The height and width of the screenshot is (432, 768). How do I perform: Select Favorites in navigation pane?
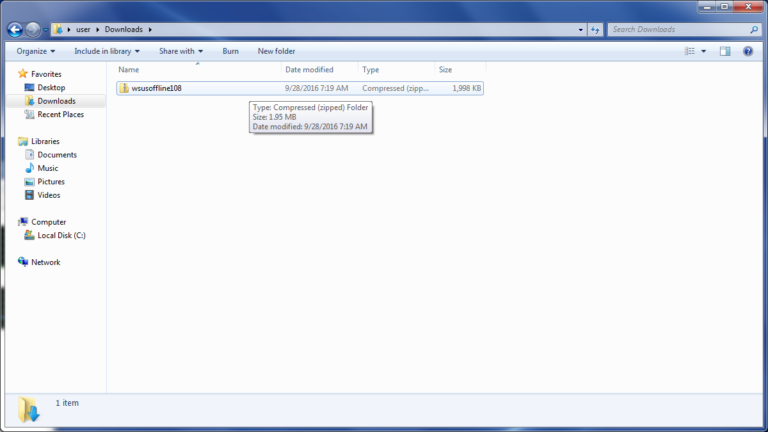[46, 74]
